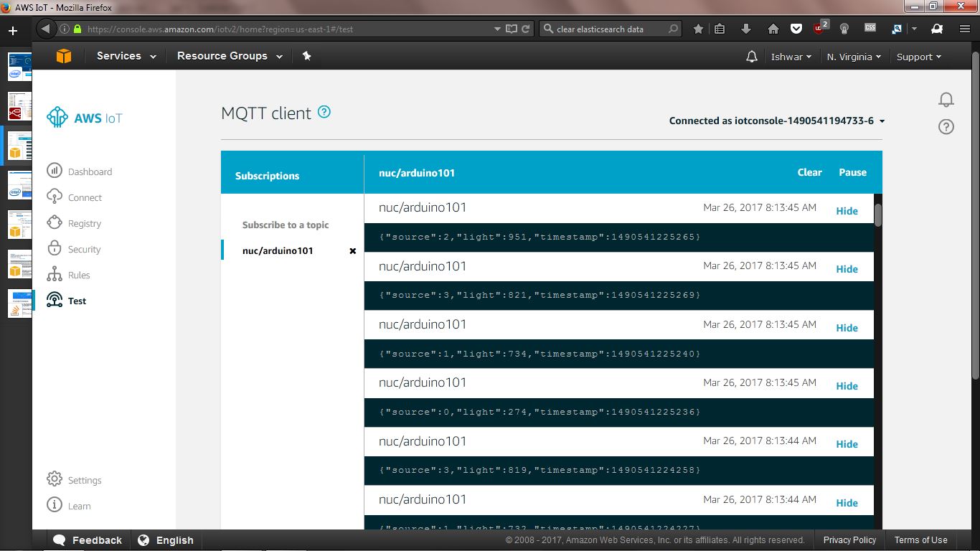Open the Registry section in sidebar
Viewport: 980px width, 551px height.
point(74,223)
